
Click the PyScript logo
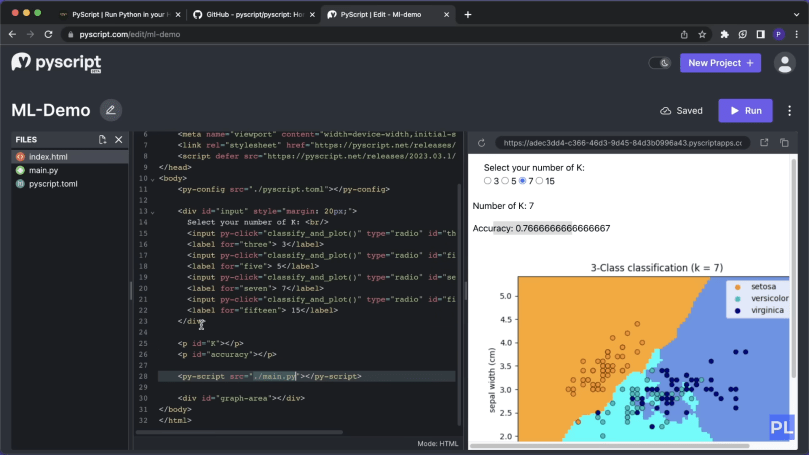tap(56, 63)
